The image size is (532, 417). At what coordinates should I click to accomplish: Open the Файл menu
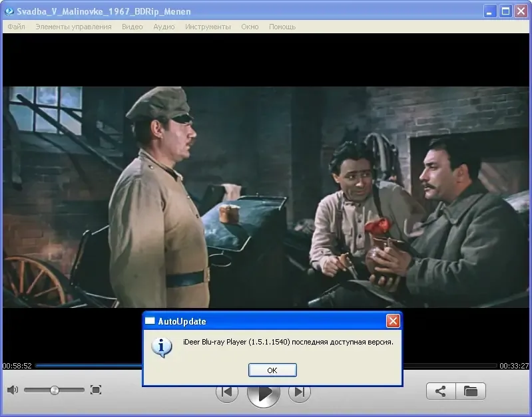coord(16,27)
